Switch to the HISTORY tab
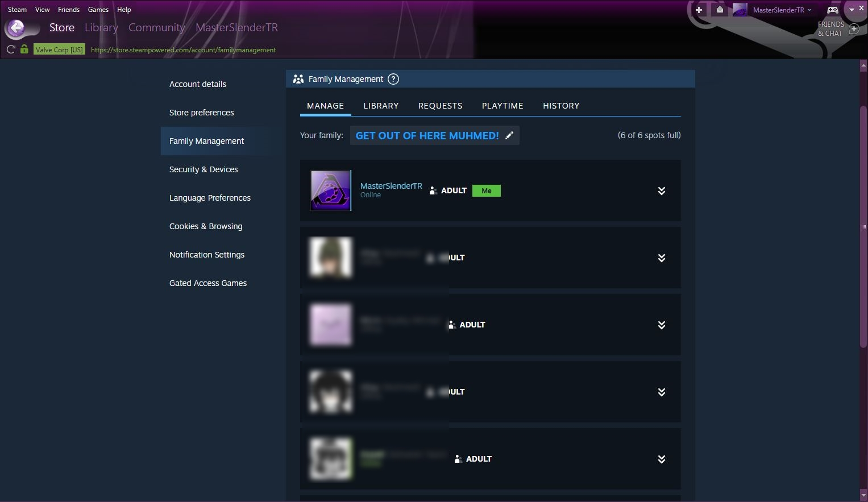This screenshot has height=502, width=868. [x=561, y=106]
